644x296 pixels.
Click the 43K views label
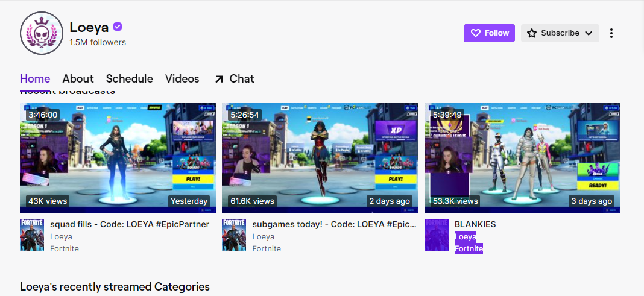(48, 201)
